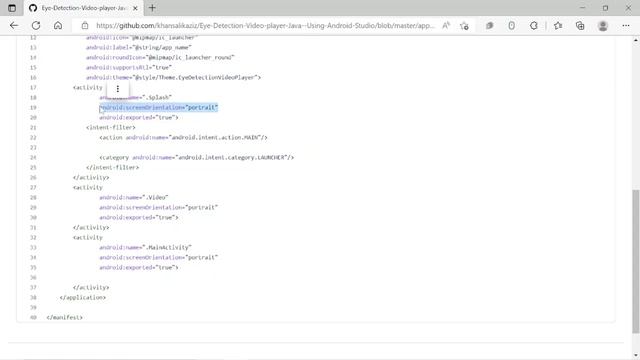Screen dimensions: 640x360
Task: Go to the browser home page
Action: click(x=58, y=25)
